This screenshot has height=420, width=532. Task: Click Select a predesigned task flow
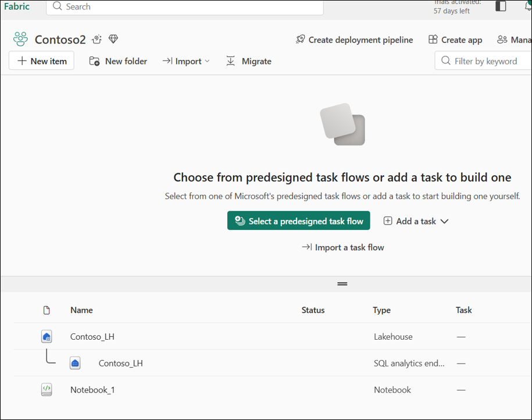298,221
